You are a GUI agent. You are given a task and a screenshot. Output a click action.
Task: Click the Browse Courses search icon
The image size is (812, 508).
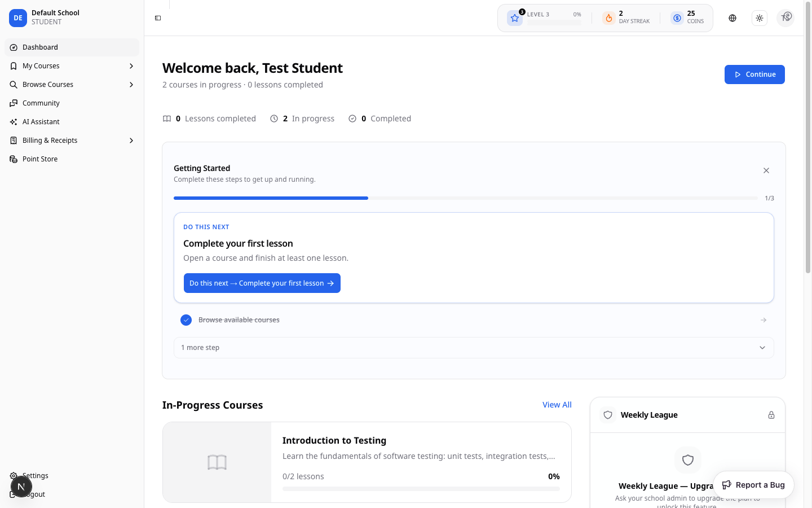(x=14, y=85)
